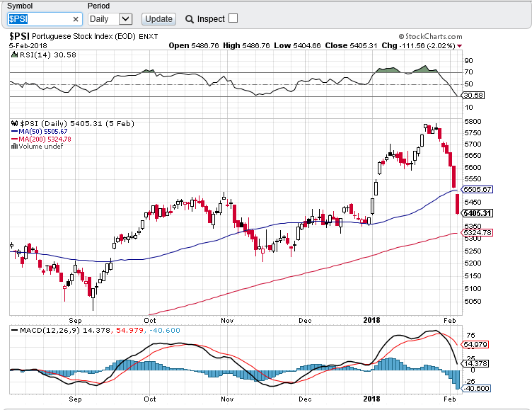
Task: Clear the symbol field with the X icon
Action: [x=76, y=19]
